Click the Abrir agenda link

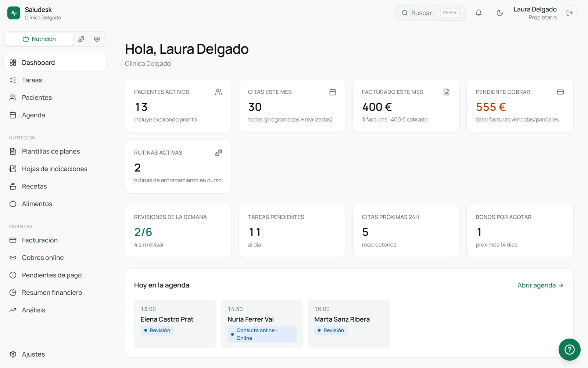(540, 285)
